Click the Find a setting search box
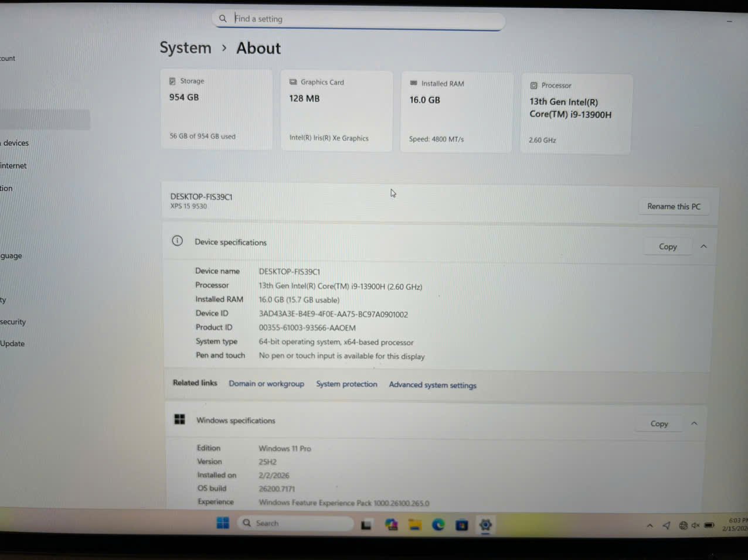The height and width of the screenshot is (560, 748). coord(359,19)
